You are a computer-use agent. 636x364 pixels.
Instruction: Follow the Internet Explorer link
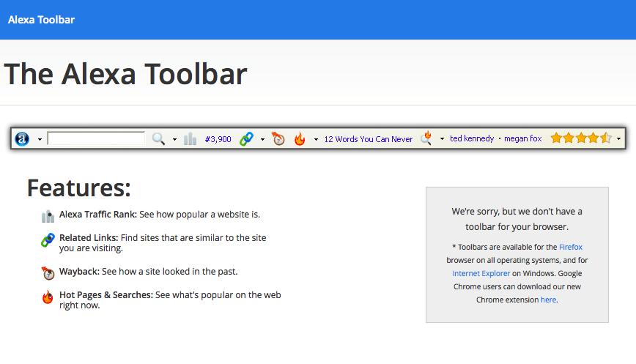(x=481, y=273)
